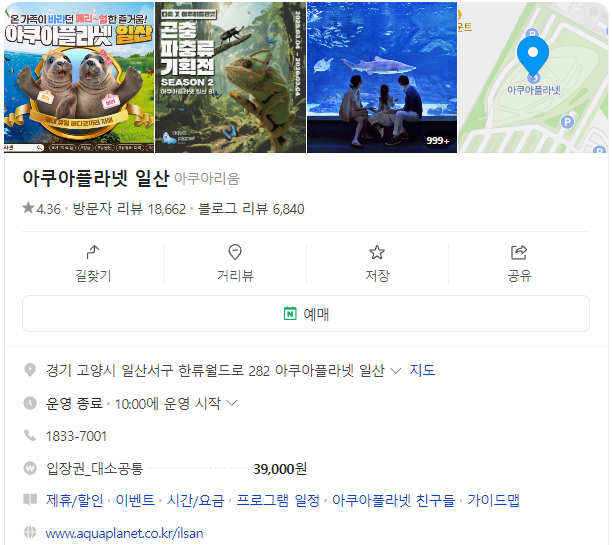Screen dimensions: 612x545
Task: Open the 가이드맵 link
Action: (x=493, y=500)
